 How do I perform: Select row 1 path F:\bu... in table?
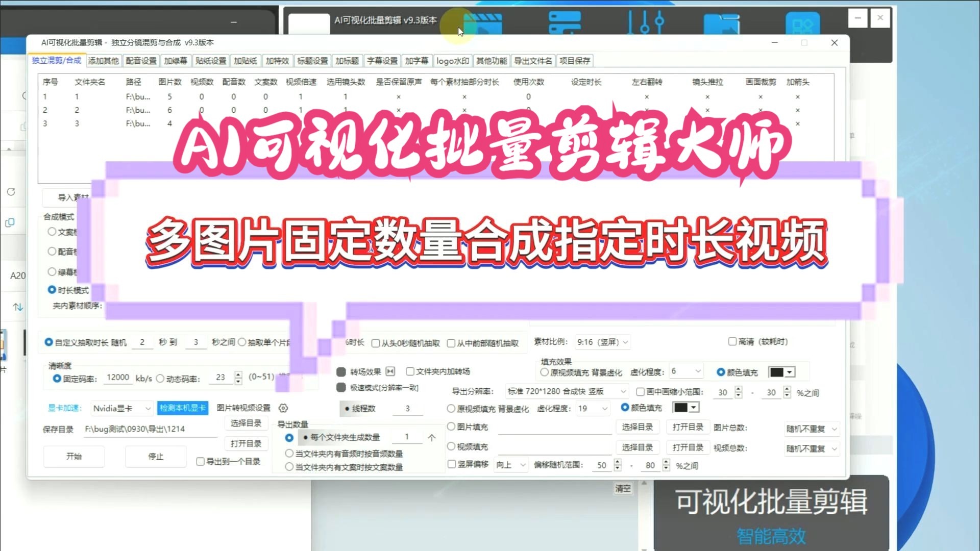tap(138, 96)
